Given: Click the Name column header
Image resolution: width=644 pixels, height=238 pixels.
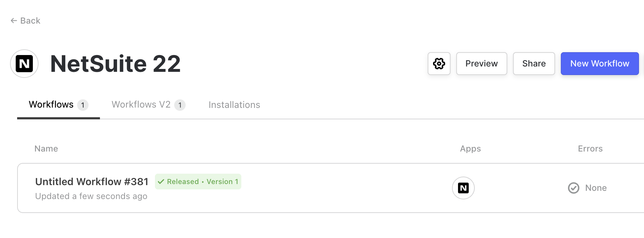Looking at the screenshot, I should 46,149.
